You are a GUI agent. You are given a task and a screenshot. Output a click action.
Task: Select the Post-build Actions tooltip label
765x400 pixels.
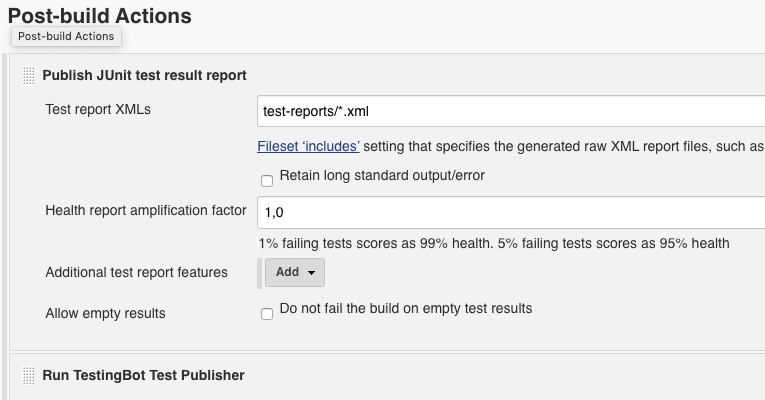(x=66, y=37)
